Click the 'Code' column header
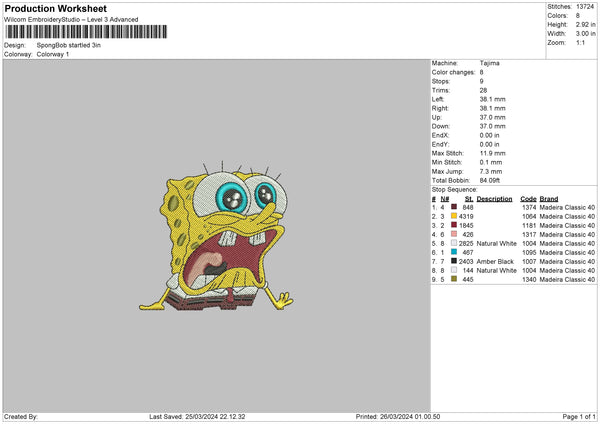 (x=528, y=199)
